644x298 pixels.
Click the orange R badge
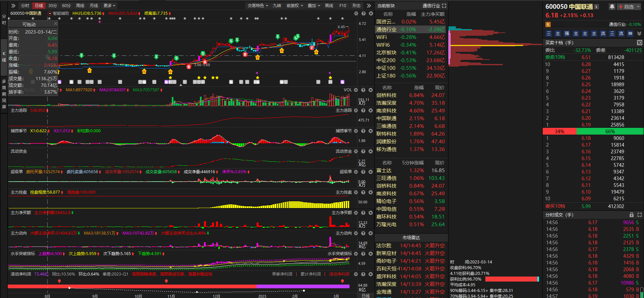pyautogui.click(x=548, y=24)
